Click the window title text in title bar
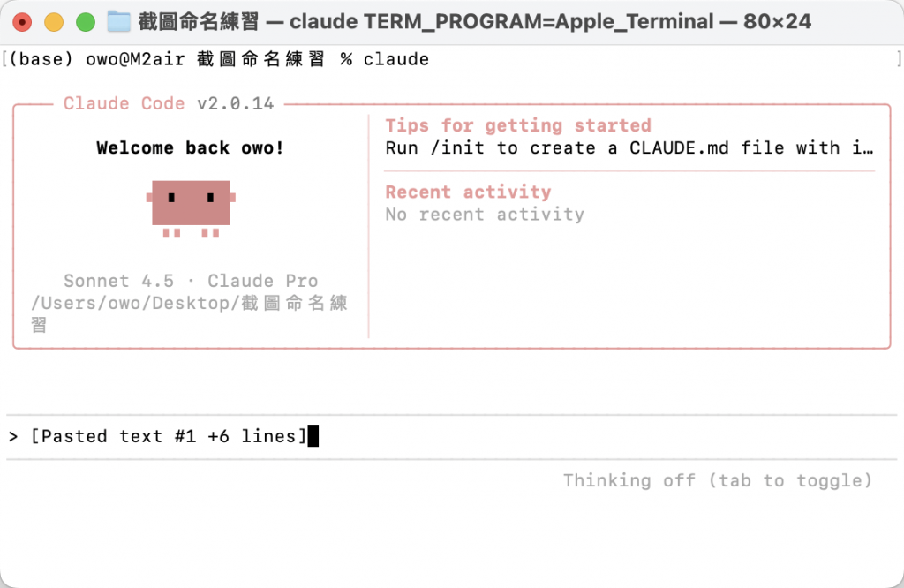Screen dimensions: 904x588 click(x=474, y=22)
